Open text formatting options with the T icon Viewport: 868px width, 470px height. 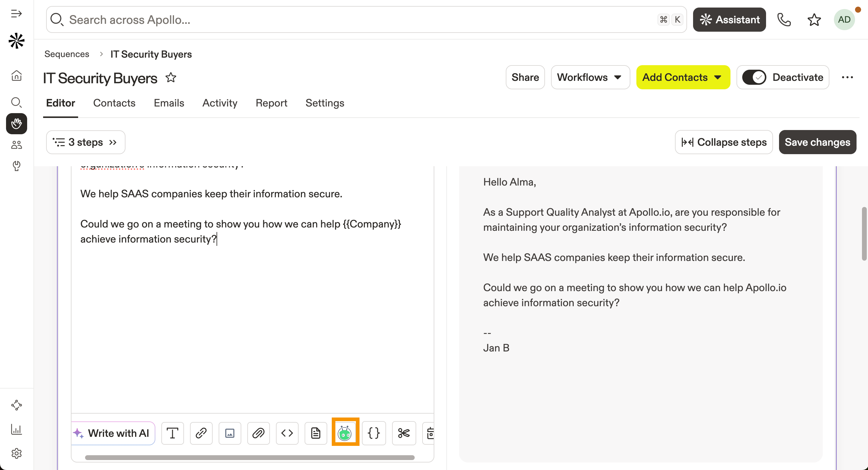[x=173, y=433]
